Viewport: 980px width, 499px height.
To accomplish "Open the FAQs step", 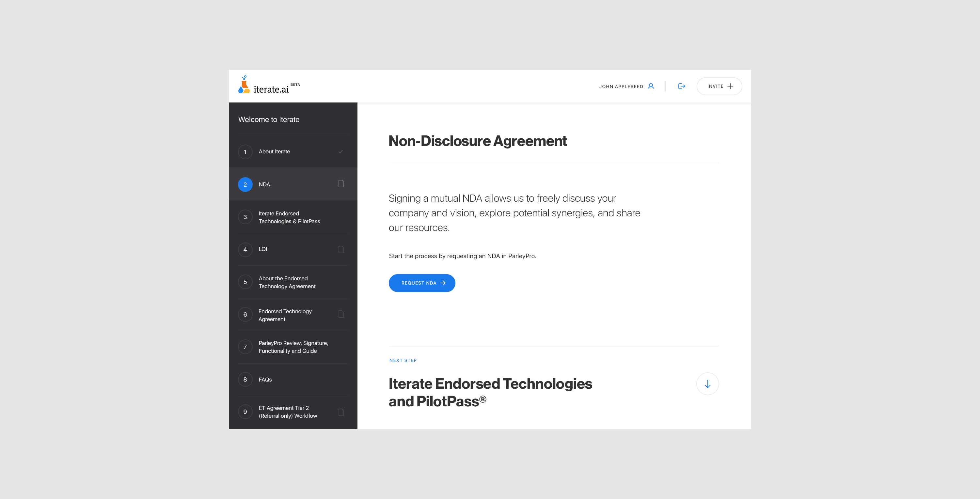I will 265,380.
